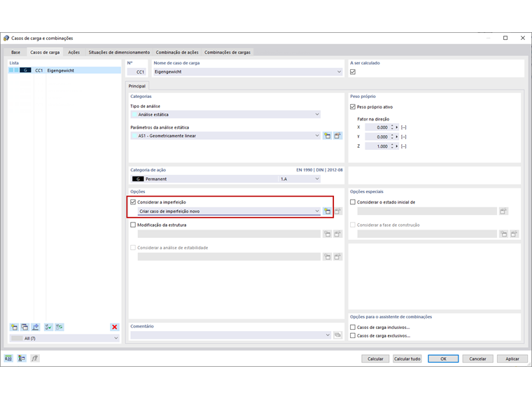Copy selected load case icon
532x399 pixels.
[x=24, y=327]
